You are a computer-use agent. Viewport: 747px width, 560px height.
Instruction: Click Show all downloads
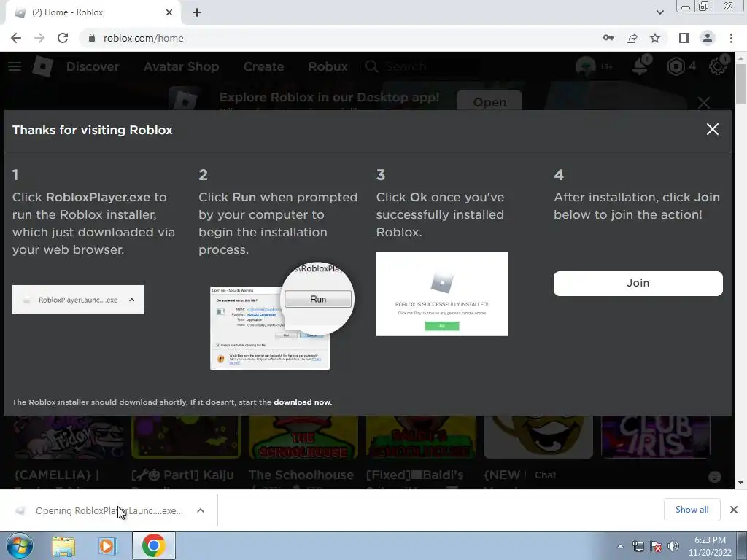coord(692,510)
